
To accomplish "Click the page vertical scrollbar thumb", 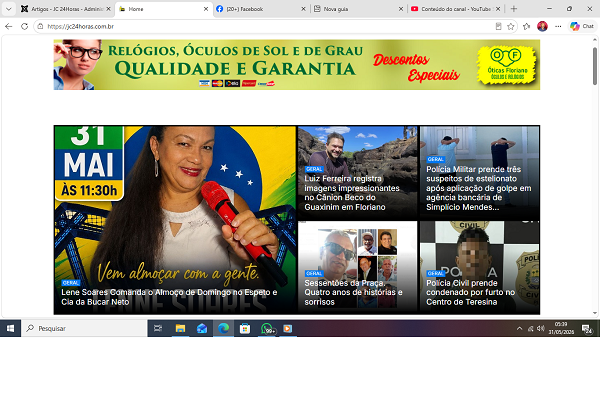I will pos(595,66).
